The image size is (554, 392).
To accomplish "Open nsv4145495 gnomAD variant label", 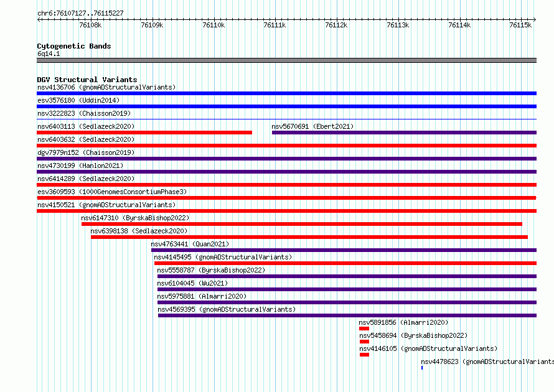I will pyautogui.click(x=223, y=257).
